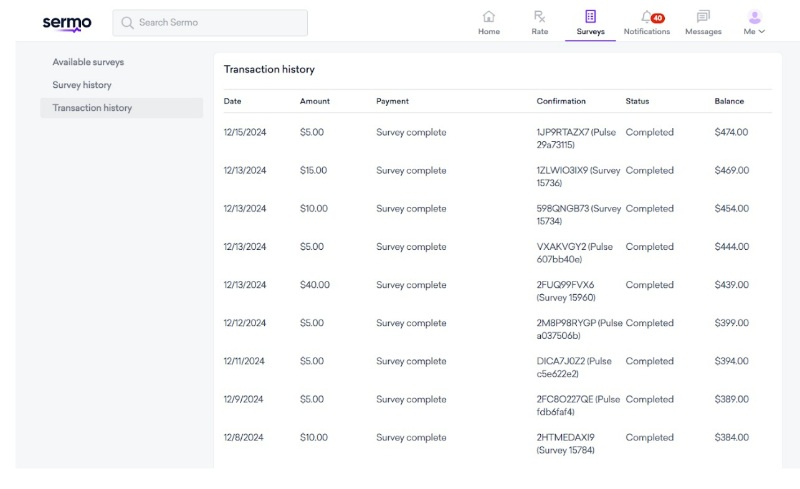Click confirmation 2HTMEDAXI9 (Survey 15784)
The height and width of the screenshot is (489, 800).
point(565,444)
